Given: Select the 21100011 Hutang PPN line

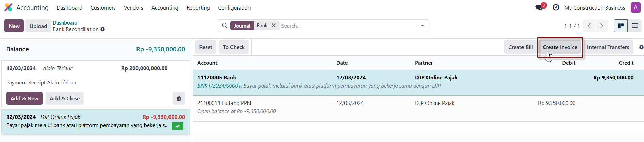Looking at the screenshot, I should pyautogui.click(x=418, y=108).
